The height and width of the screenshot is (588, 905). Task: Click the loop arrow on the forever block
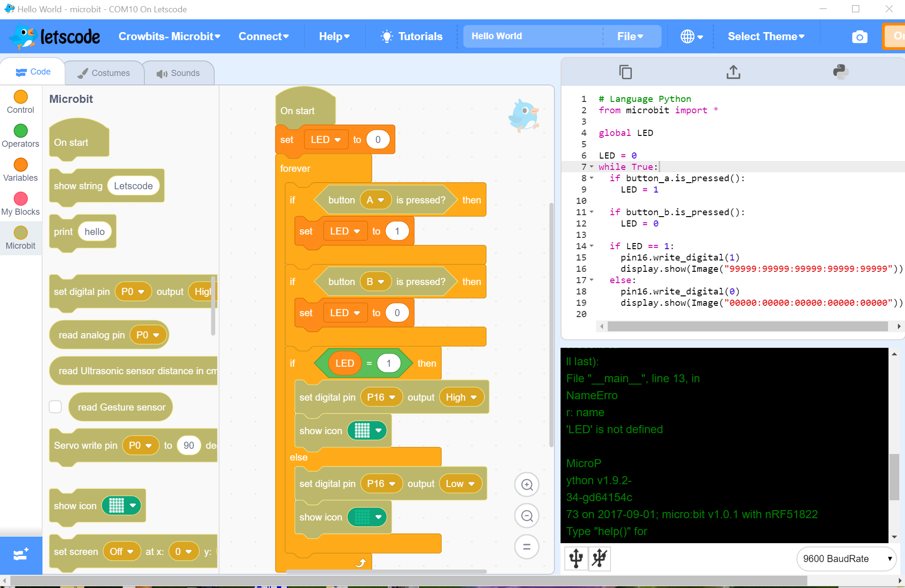click(x=360, y=563)
